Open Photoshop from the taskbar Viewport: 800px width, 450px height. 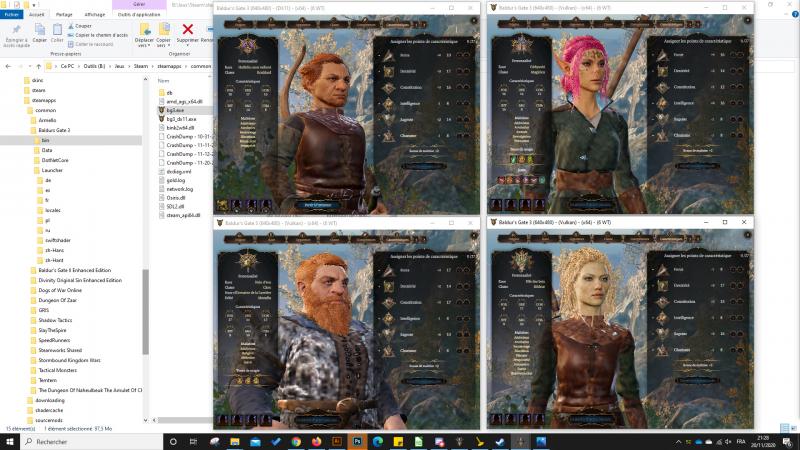tap(357, 442)
